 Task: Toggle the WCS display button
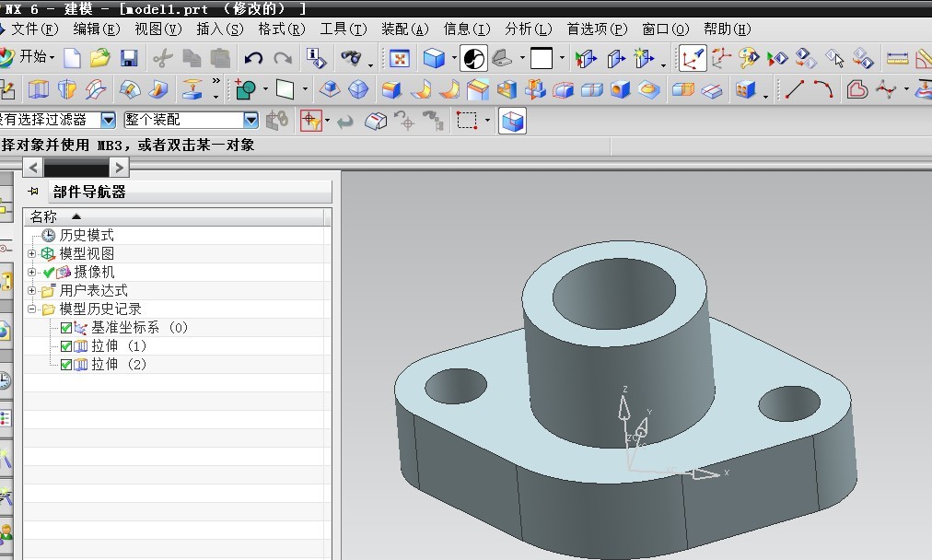tap(692, 58)
